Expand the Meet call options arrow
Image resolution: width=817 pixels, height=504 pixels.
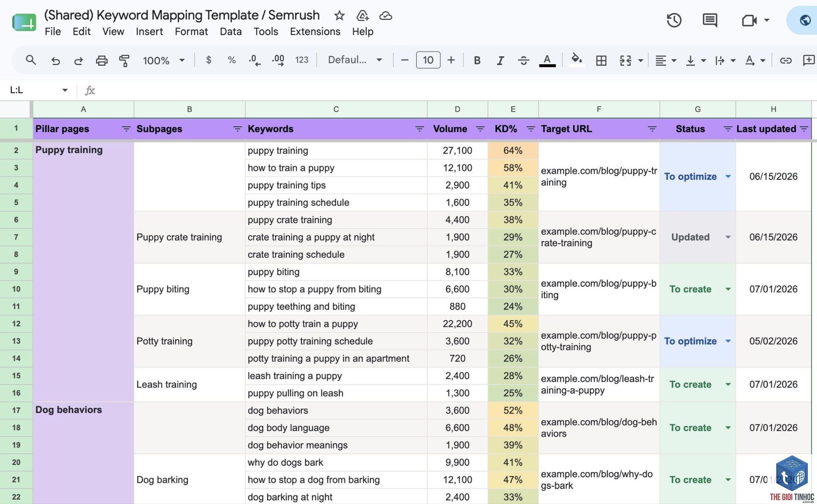(766, 20)
